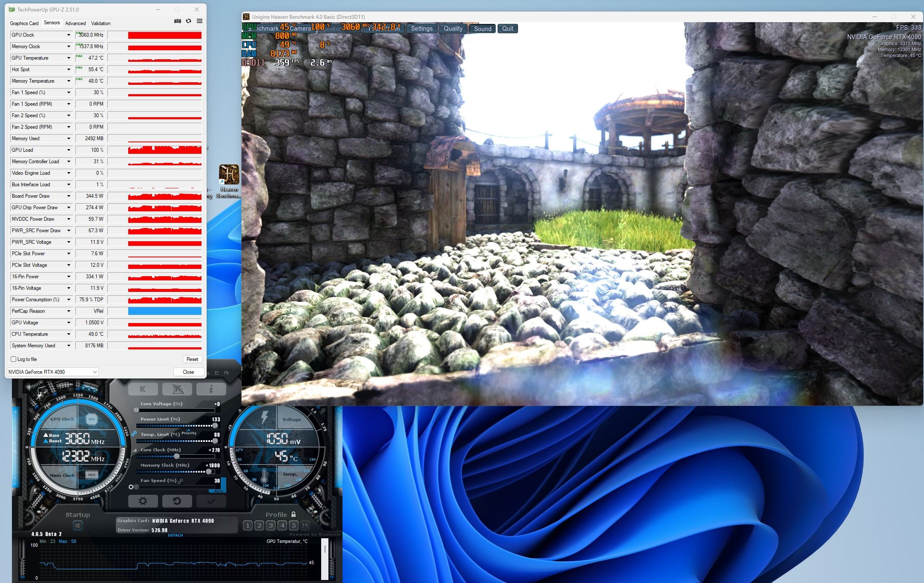The image size is (924, 583).
Task: Click the Unigine Heaven title bar icon
Action: (246, 17)
